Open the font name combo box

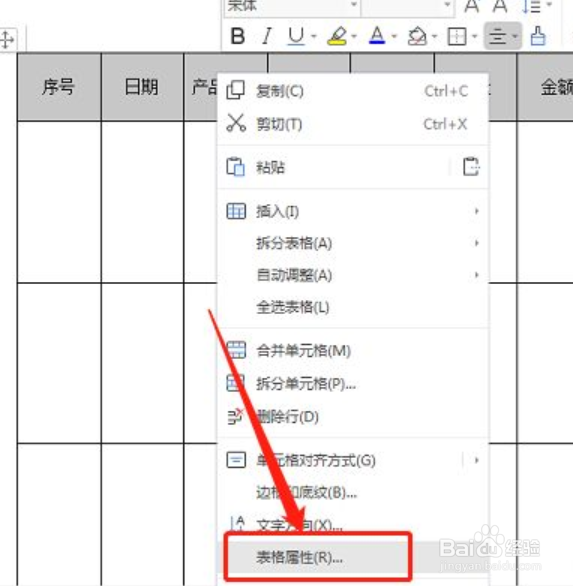(292, 6)
